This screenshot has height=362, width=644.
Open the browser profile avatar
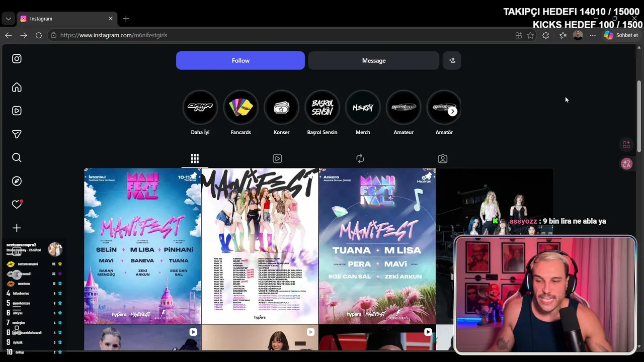(578, 35)
